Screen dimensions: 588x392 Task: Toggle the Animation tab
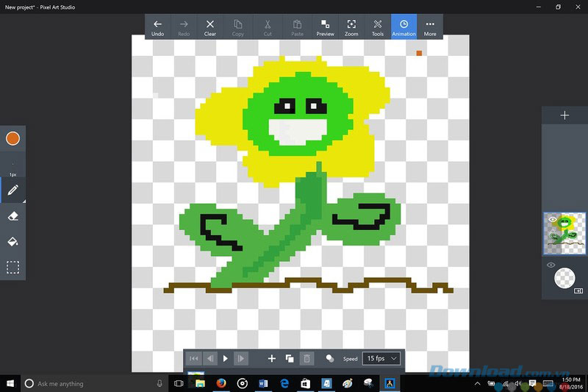404,27
